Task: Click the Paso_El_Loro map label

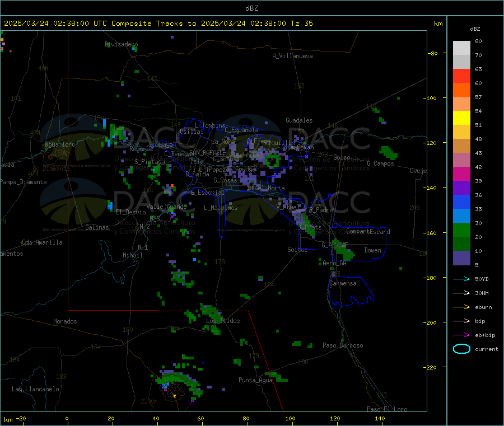Action: coord(387,409)
